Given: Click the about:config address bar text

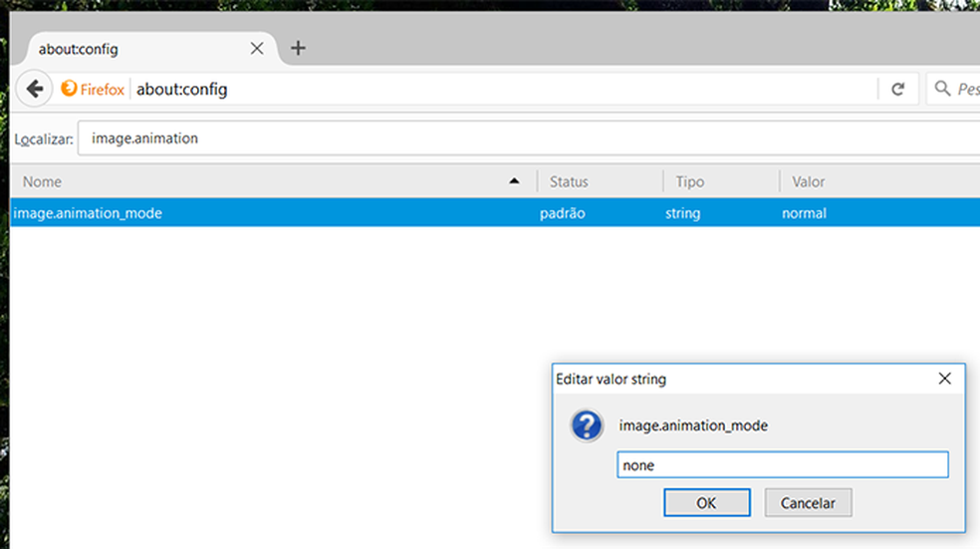Looking at the screenshot, I should (x=182, y=90).
